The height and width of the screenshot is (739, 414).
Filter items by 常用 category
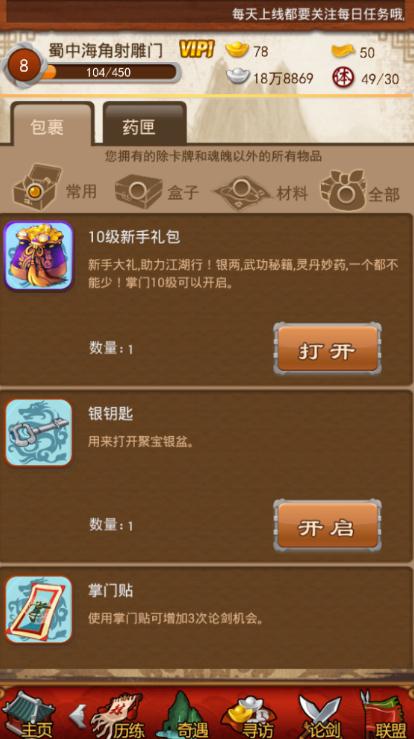(x=54, y=190)
